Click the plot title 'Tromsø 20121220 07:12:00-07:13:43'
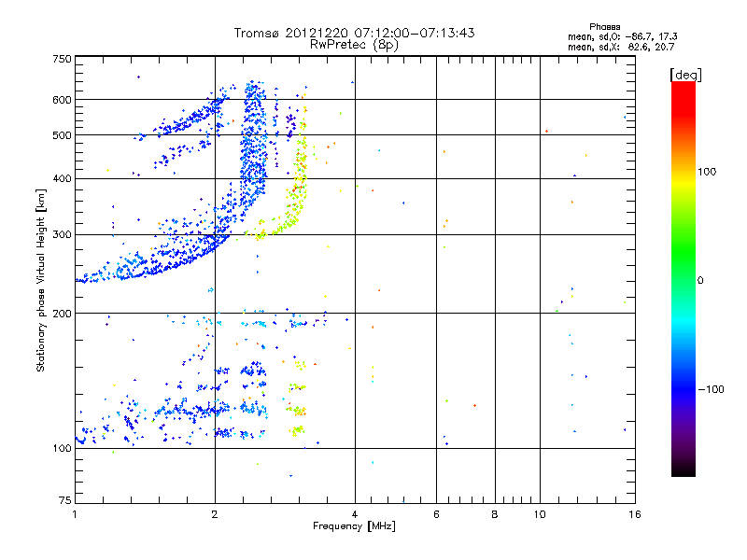Viewport: 747px width, 560px height. pyautogui.click(x=354, y=33)
